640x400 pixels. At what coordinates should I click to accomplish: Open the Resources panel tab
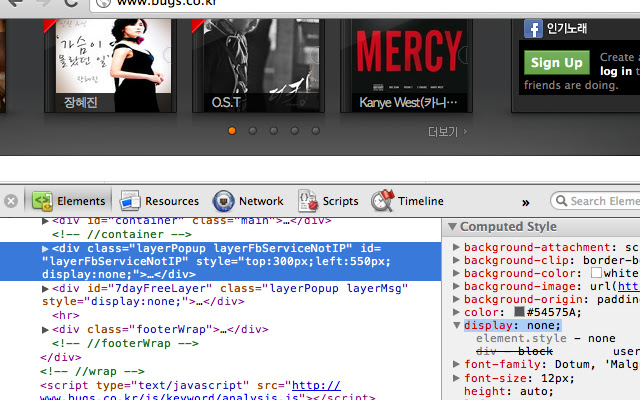click(x=159, y=201)
